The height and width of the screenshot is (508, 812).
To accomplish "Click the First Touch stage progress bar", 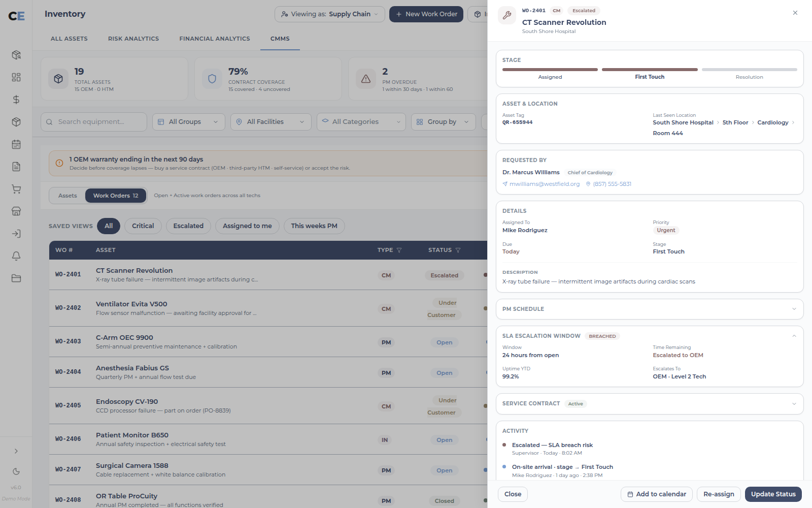I will [x=650, y=70].
